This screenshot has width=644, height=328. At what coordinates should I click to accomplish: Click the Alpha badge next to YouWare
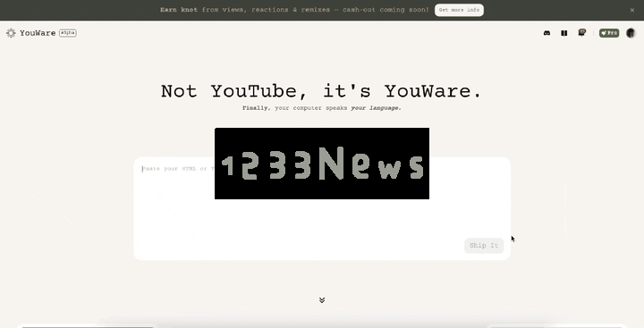pyautogui.click(x=68, y=33)
